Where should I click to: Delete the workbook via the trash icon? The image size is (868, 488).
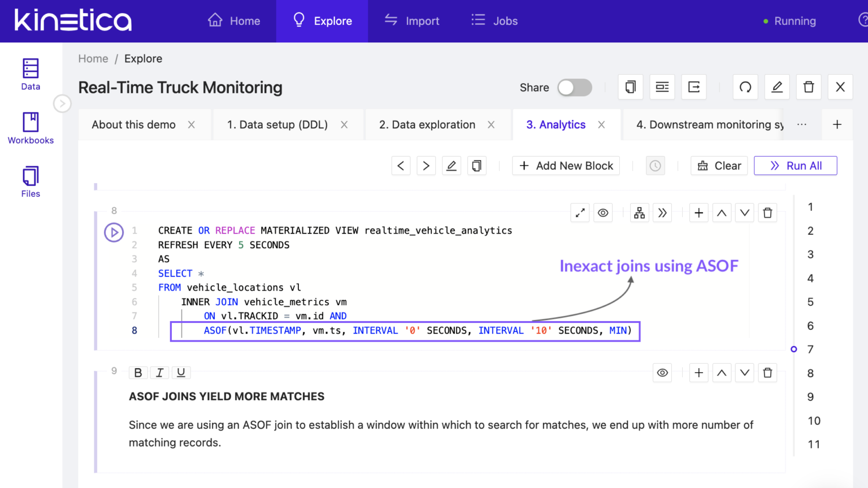[808, 87]
